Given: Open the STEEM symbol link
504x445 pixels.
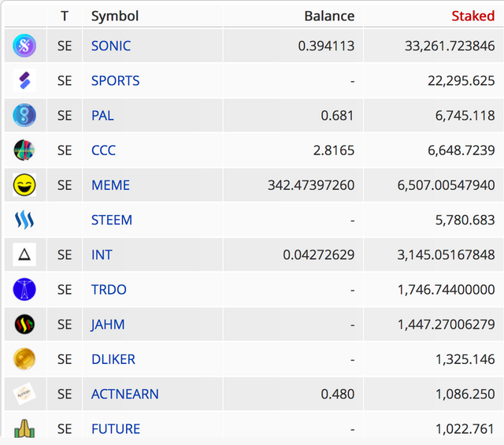Looking at the screenshot, I should click(x=112, y=220).
